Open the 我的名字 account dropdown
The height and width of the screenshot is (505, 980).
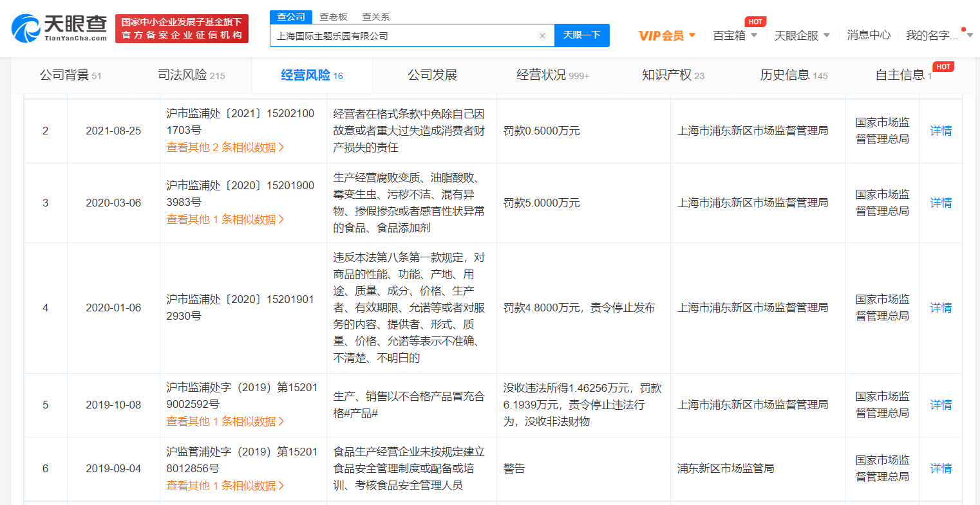[x=939, y=35]
